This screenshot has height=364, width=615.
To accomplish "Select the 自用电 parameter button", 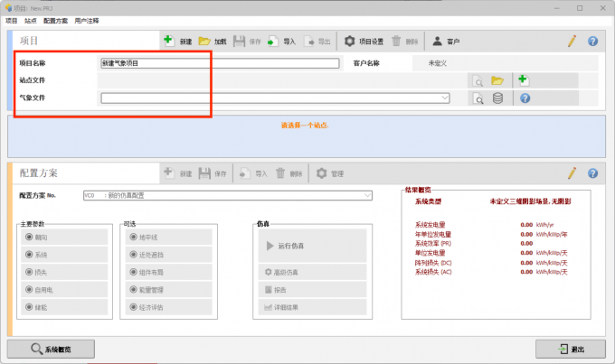I will click(65, 290).
